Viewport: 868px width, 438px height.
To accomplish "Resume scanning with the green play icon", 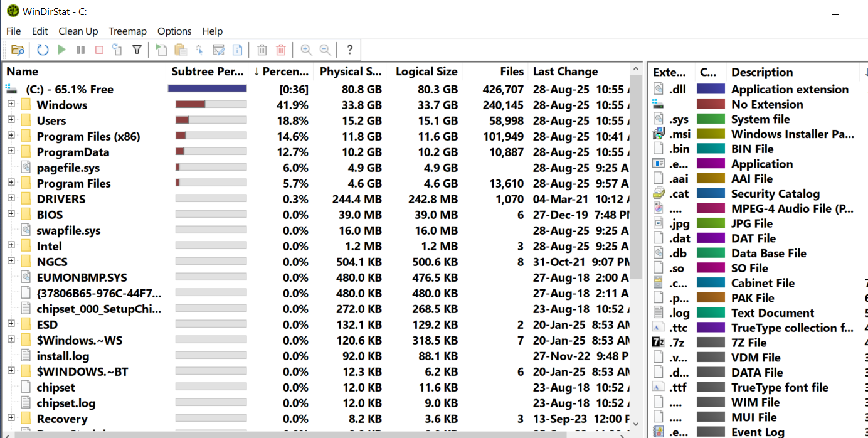I will (60, 50).
